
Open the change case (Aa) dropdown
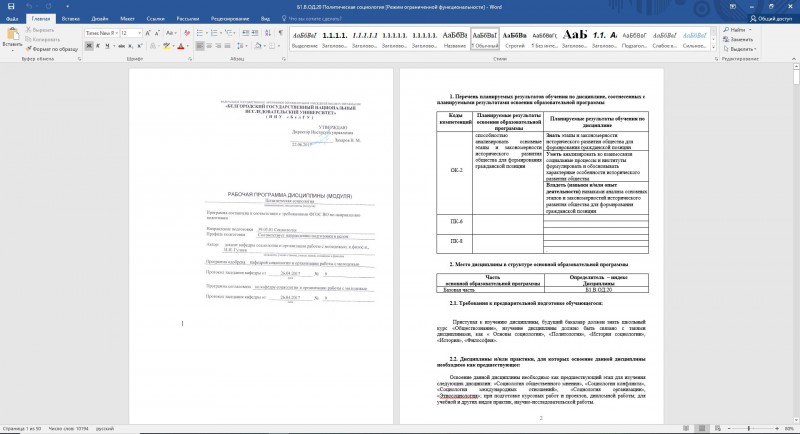pyautogui.click(x=171, y=33)
